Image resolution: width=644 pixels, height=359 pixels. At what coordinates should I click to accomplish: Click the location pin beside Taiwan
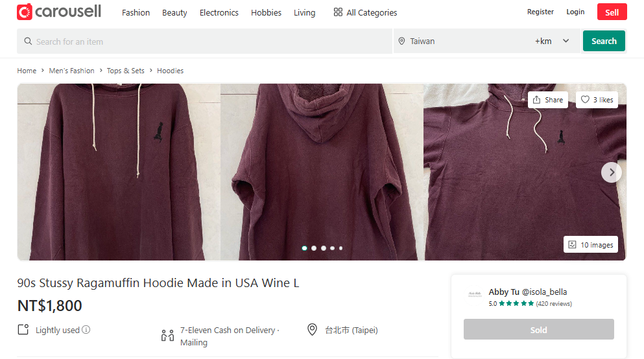(401, 41)
